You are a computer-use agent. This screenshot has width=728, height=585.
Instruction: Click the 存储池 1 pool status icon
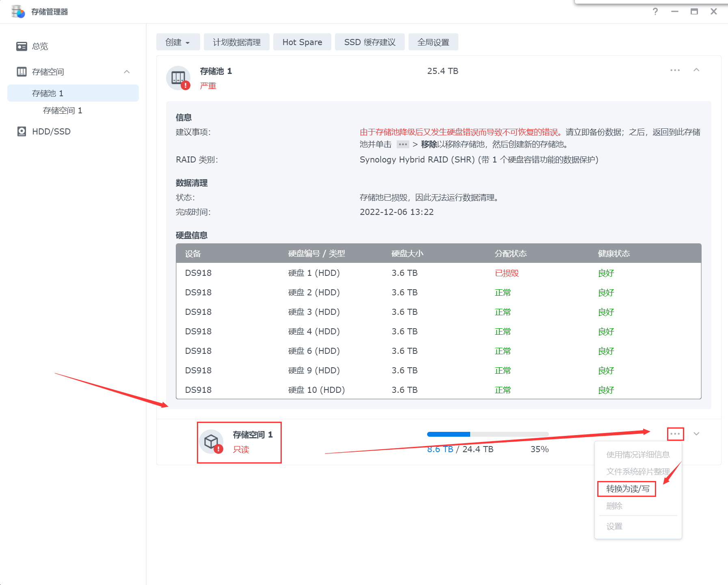(178, 78)
